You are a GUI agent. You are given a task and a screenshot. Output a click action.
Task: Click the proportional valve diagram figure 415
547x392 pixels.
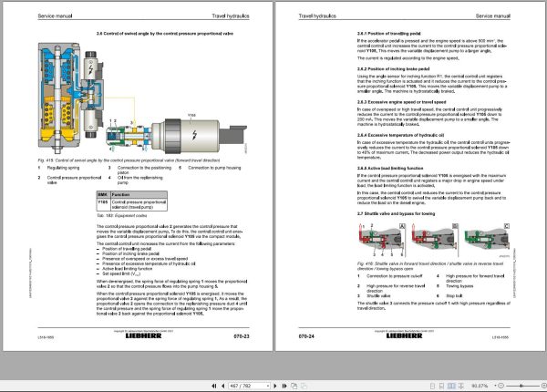(x=142, y=98)
